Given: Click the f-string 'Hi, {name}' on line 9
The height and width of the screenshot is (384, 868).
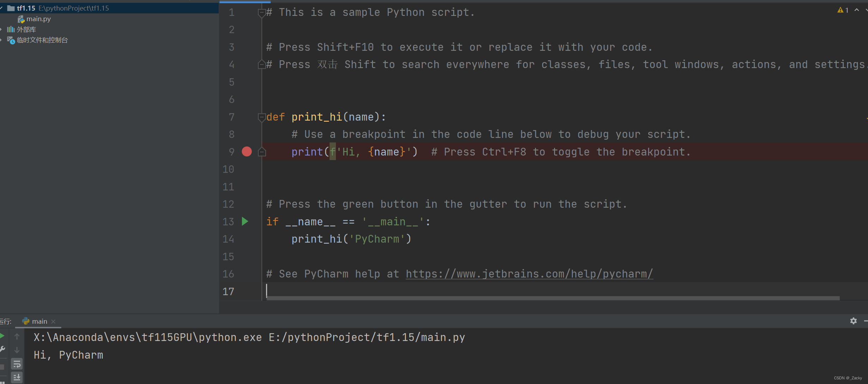Looking at the screenshot, I should [x=370, y=152].
